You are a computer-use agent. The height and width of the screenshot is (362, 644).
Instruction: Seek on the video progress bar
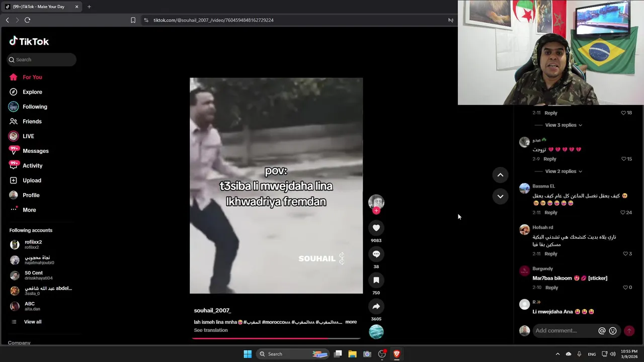click(276, 338)
